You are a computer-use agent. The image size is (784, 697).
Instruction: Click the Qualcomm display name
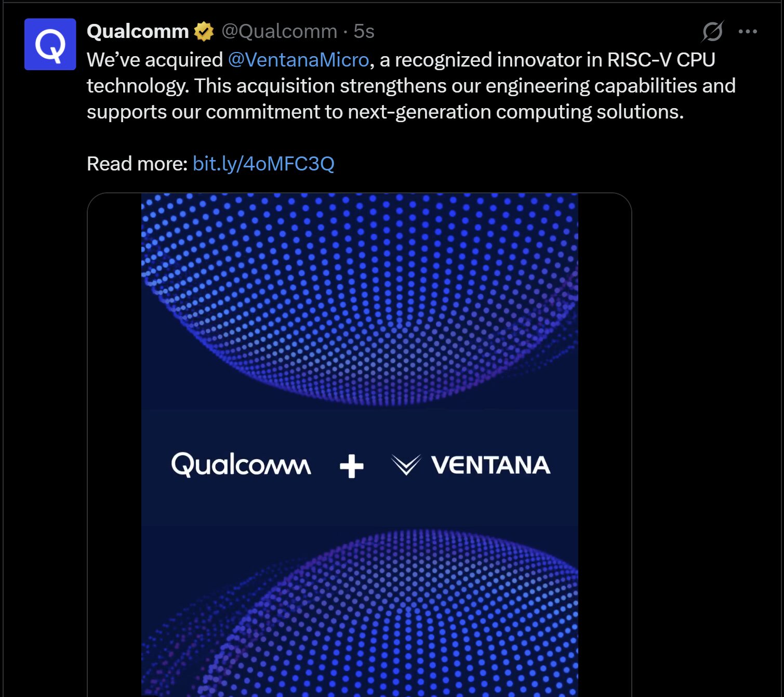click(x=137, y=31)
